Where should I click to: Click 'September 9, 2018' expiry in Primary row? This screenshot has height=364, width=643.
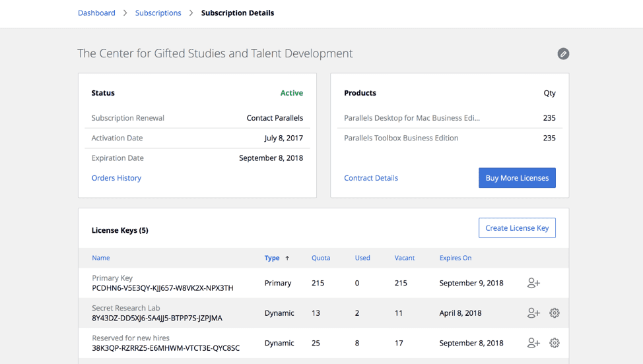[471, 283]
